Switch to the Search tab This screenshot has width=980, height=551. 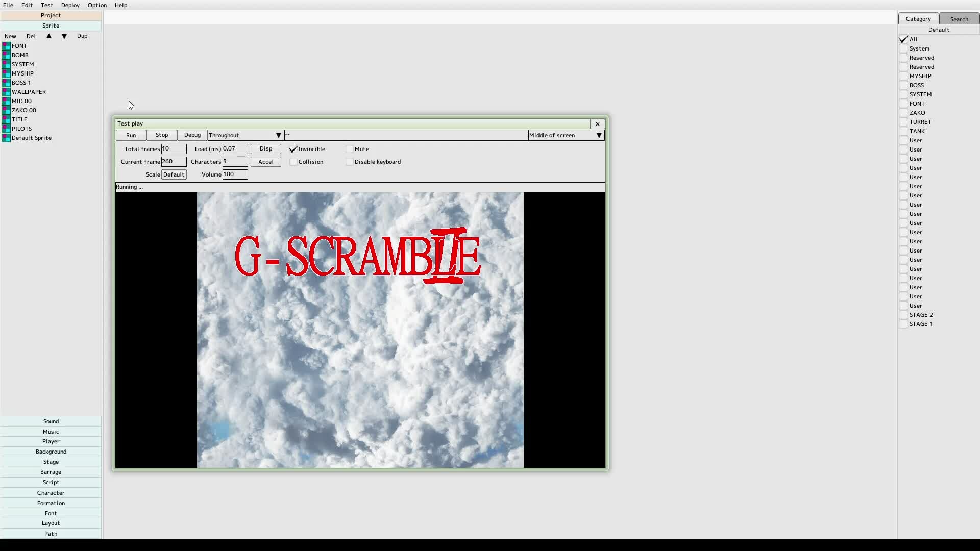[959, 19]
